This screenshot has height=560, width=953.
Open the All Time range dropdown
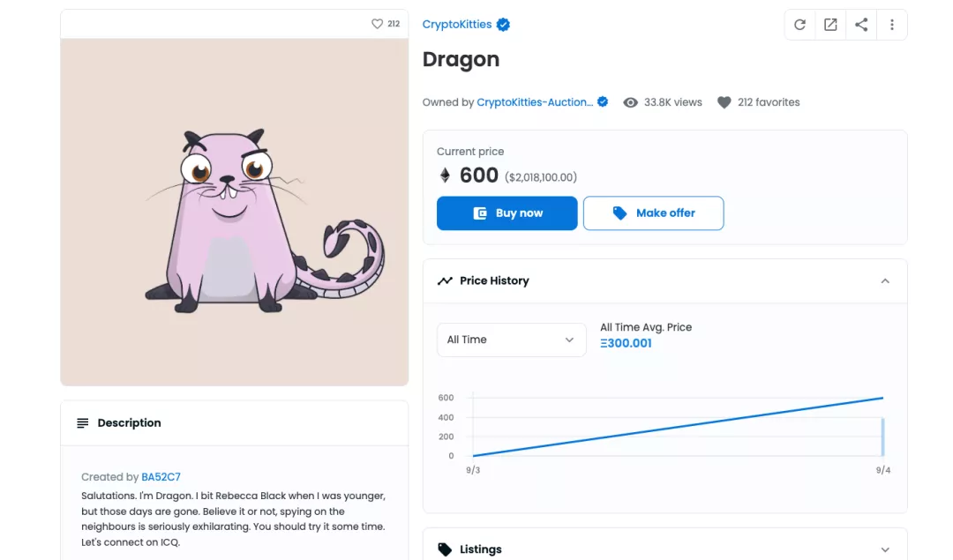(x=511, y=340)
